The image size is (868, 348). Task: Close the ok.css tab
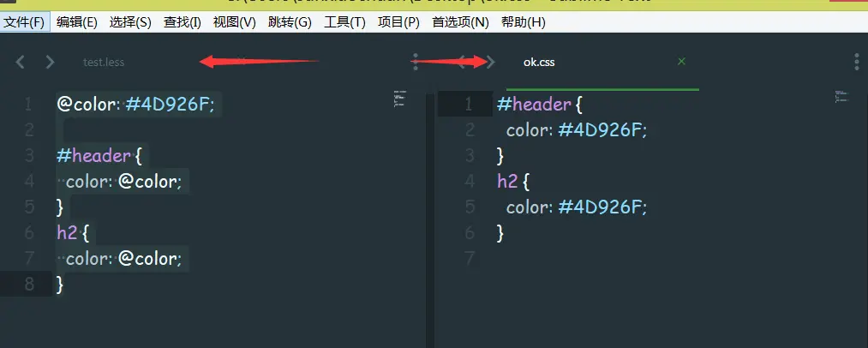coord(681,62)
